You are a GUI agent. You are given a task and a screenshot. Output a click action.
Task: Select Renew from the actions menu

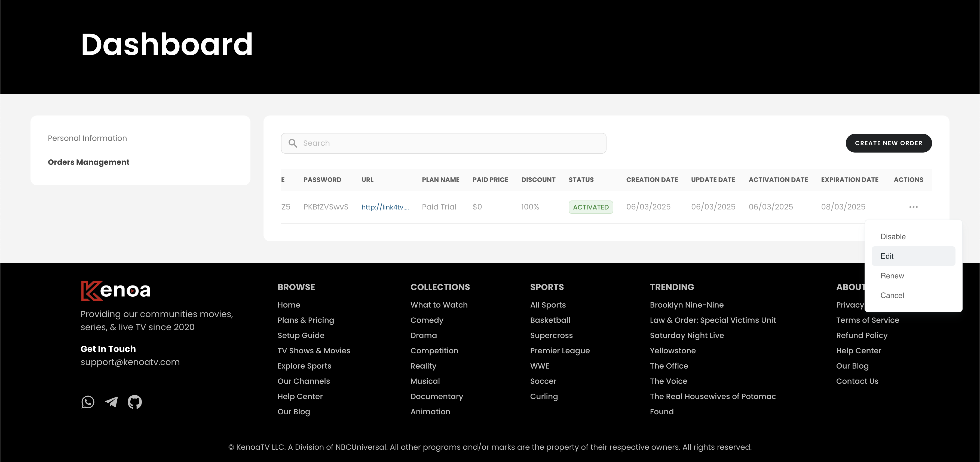pos(913,276)
